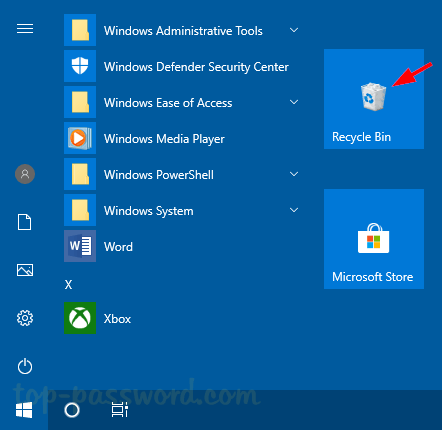Click the Power button icon
This screenshot has width=442, height=430.
(x=25, y=366)
